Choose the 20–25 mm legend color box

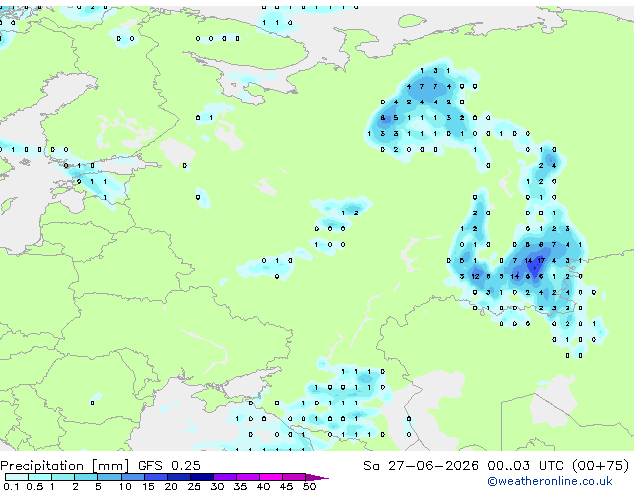[178, 477]
